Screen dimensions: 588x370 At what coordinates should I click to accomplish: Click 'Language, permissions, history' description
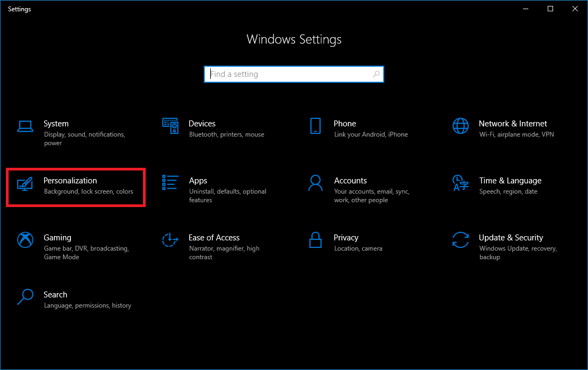[x=88, y=306]
